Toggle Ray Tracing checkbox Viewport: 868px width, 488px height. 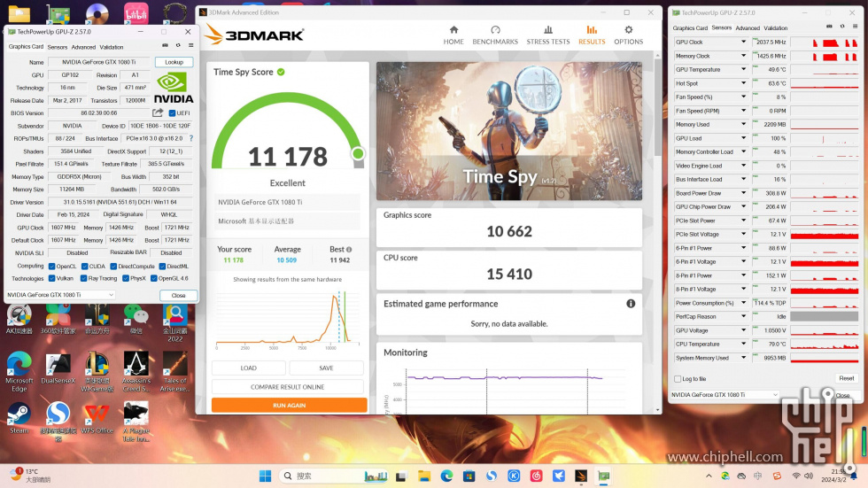click(x=83, y=278)
